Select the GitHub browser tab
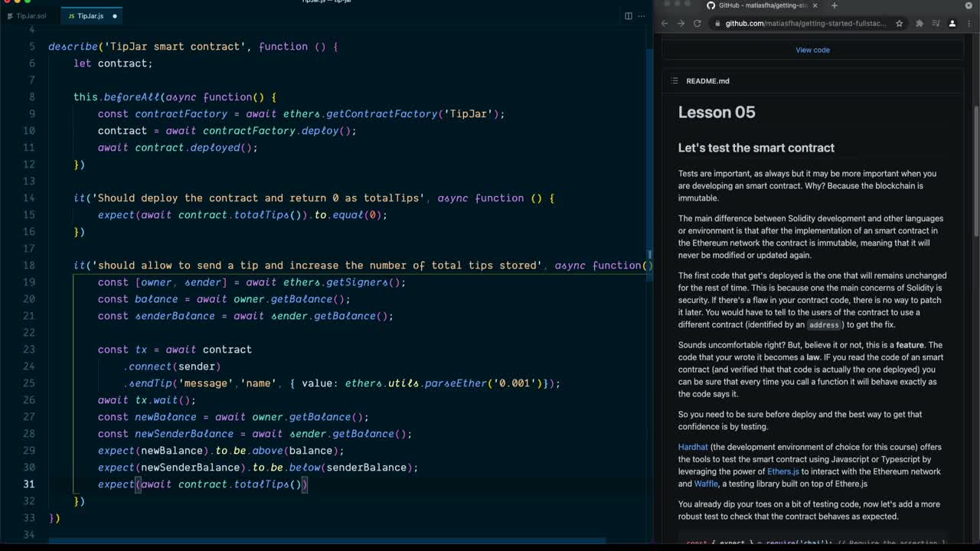 click(x=758, y=5)
